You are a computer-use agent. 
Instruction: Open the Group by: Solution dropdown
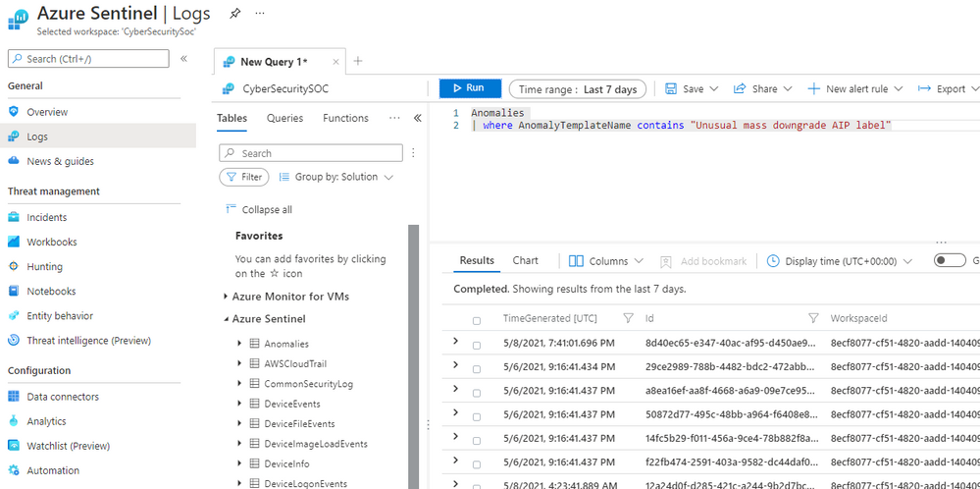[x=336, y=177]
